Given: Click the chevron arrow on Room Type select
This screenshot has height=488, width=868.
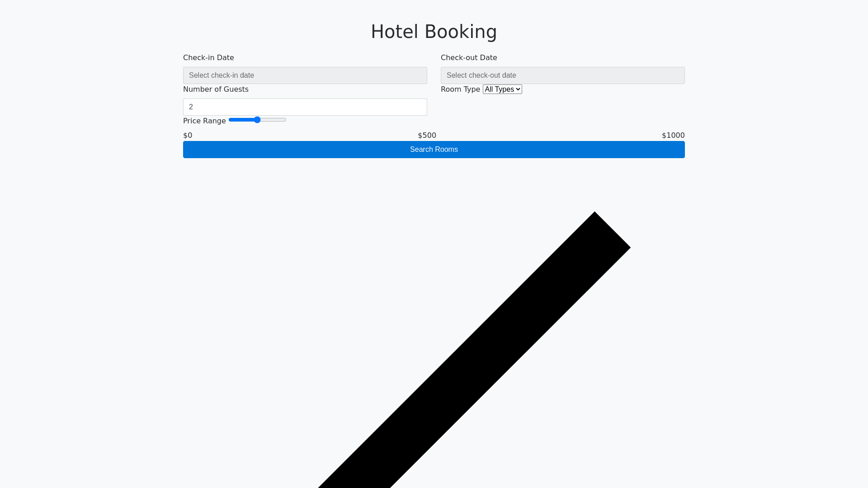Looking at the screenshot, I should (518, 89).
